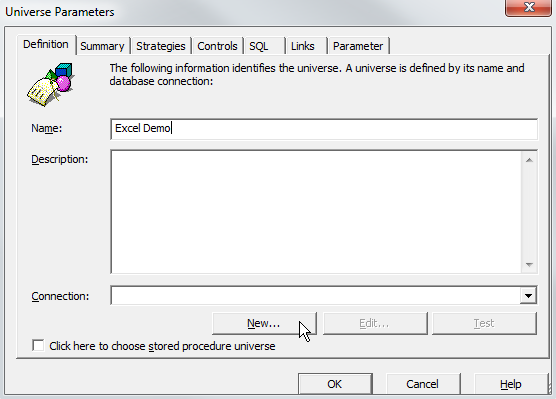Close the Universe Parameters dialog
This screenshot has height=399, width=556.
point(528,7)
